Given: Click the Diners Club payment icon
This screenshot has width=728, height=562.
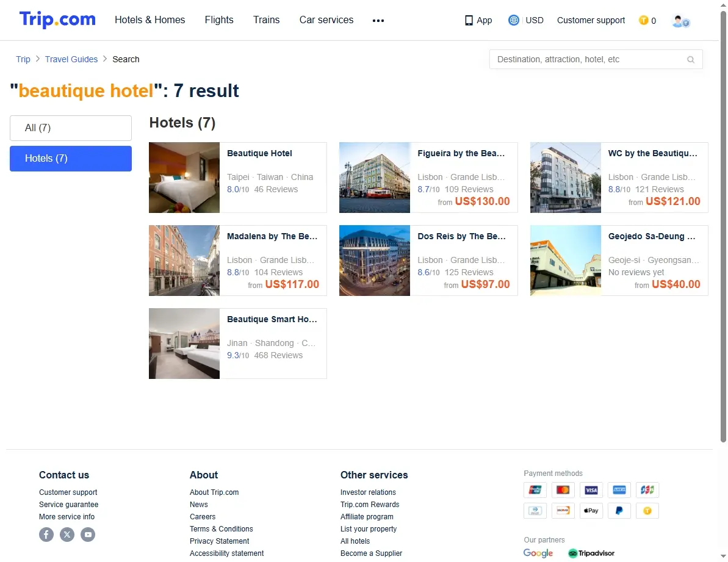Looking at the screenshot, I should [535, 511].
